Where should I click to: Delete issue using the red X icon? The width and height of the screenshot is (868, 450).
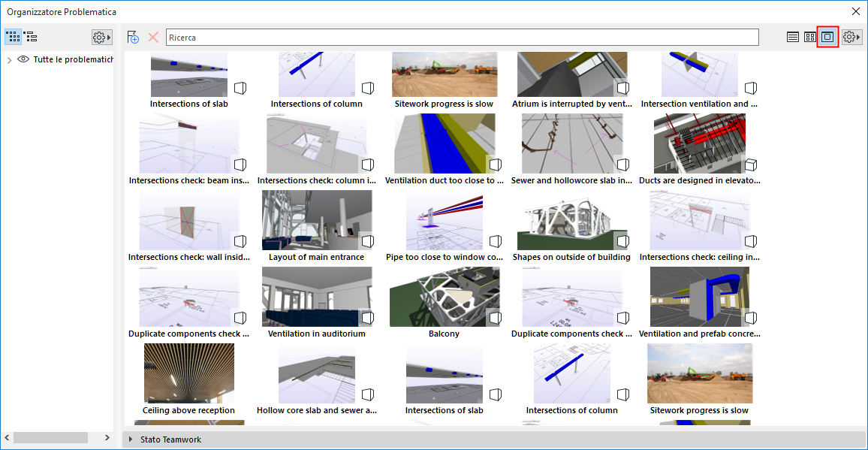153,37
